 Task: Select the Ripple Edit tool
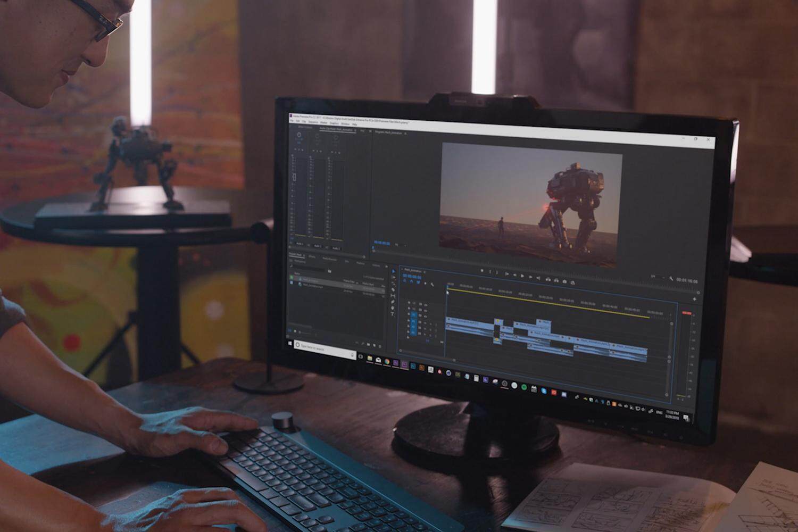tap(393, 284)
